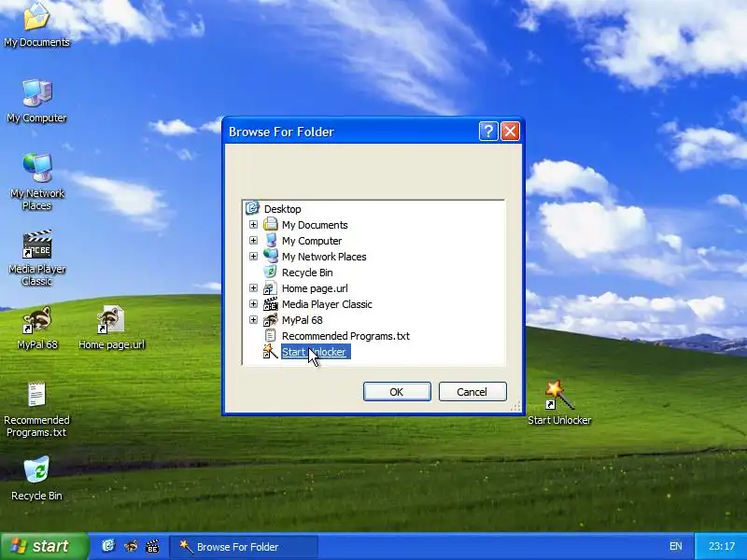
Task: Select Start Unlocker label in tree
Action: tap(316, 352)
